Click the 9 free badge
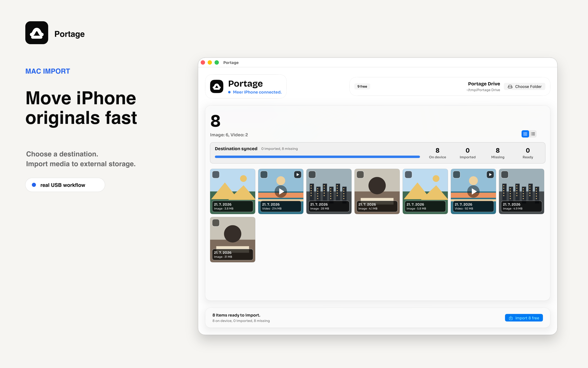Image resolution: width=588 pixels, height=368 pixels. click(x=362, y=86)
